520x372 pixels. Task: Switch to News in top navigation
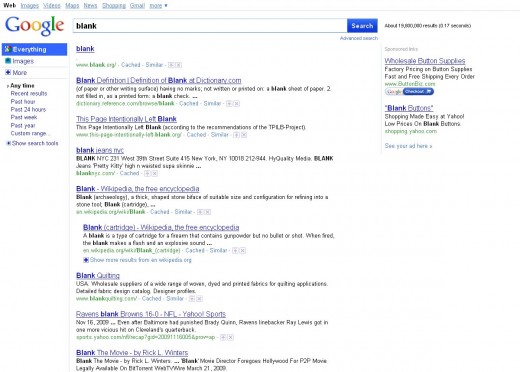(90, 6)
